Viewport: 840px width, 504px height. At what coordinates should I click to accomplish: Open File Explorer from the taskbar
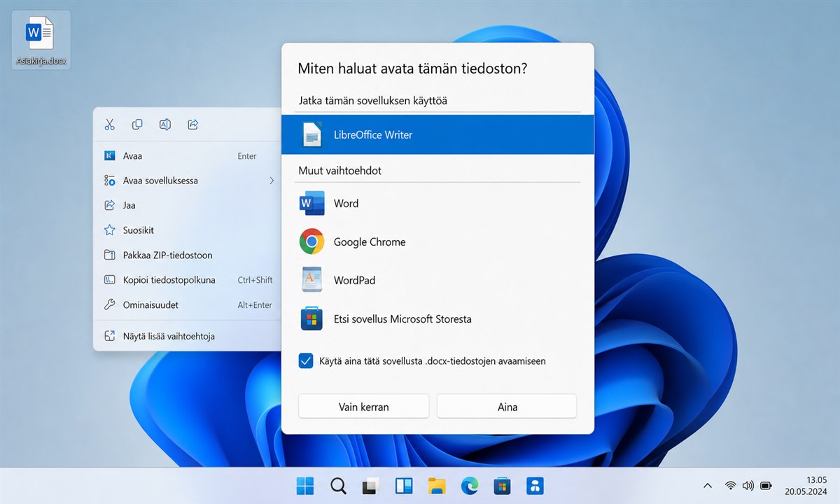[437, 486]
